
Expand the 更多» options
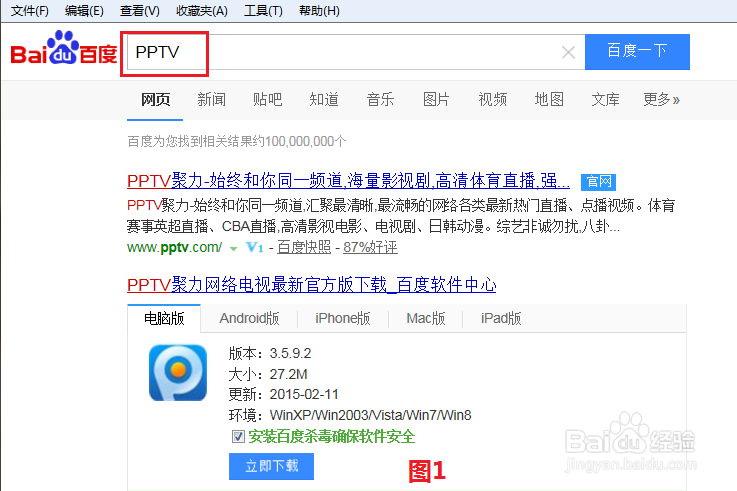pos(661,100)
